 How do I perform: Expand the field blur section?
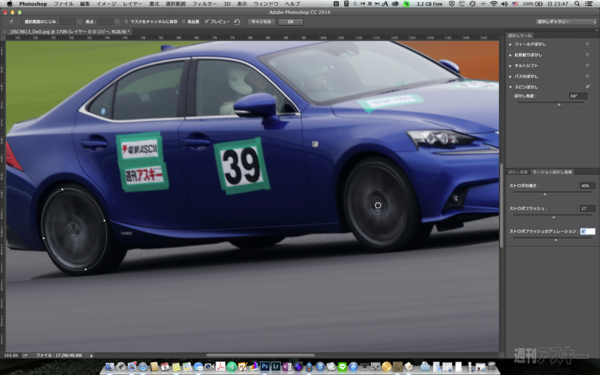[x=510, y=44]
